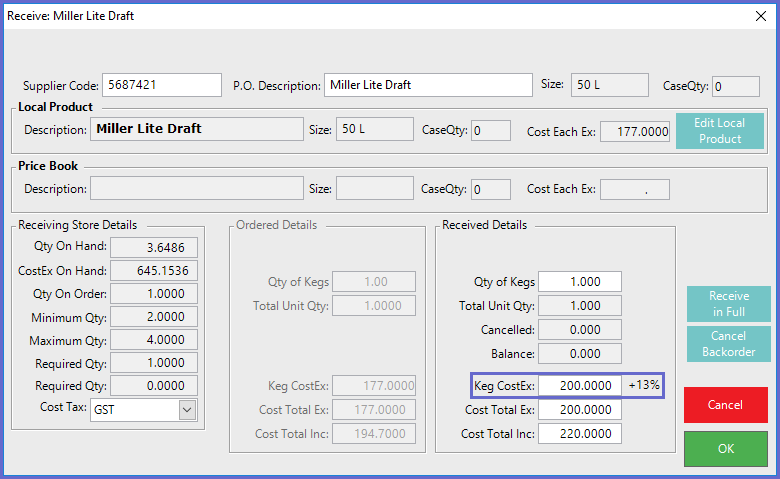Focus the Received Total Unit Qty field
This screenshot has height=479, width=780.
pyautogui.click(x=580, y=306)
